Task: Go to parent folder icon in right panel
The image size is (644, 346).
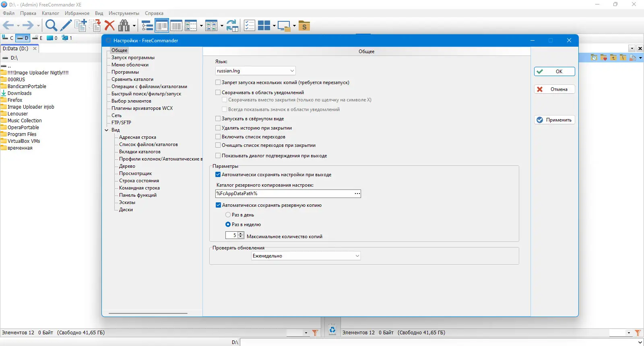Action: coord(613,58)
